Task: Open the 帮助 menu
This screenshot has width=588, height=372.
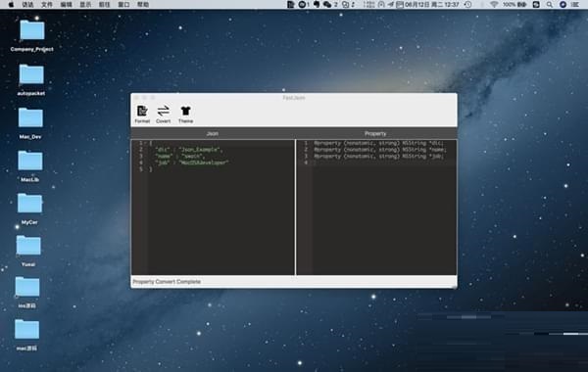Action: (x=142, y=5)
